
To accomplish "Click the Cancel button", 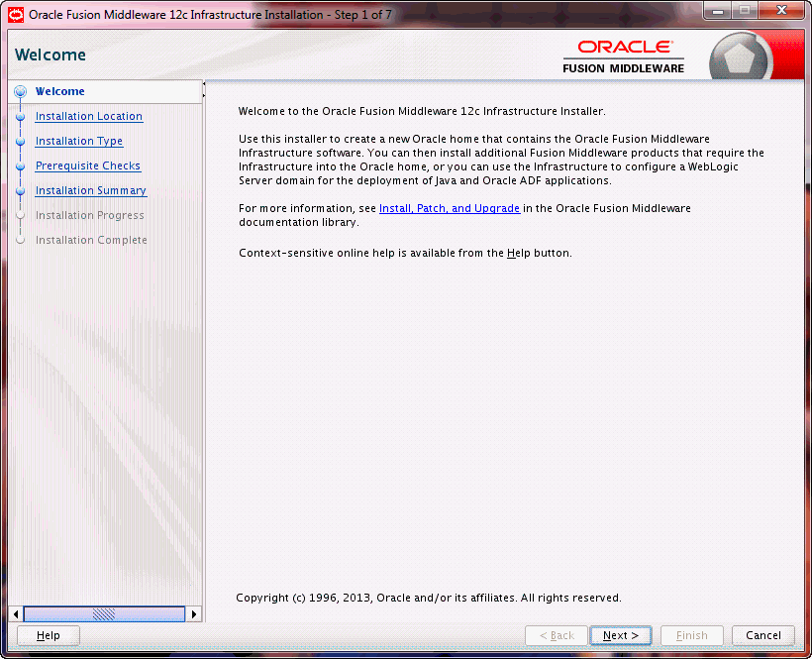I will 762,635.
